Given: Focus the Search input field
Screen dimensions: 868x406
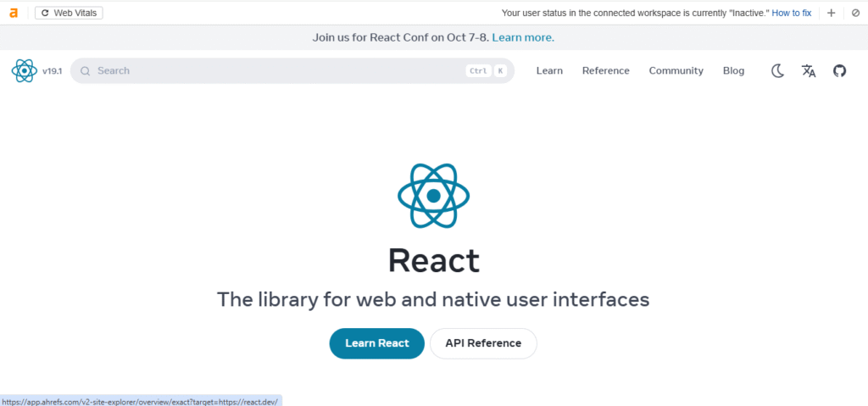Looking at the screenshot, I should coord(292,71).
